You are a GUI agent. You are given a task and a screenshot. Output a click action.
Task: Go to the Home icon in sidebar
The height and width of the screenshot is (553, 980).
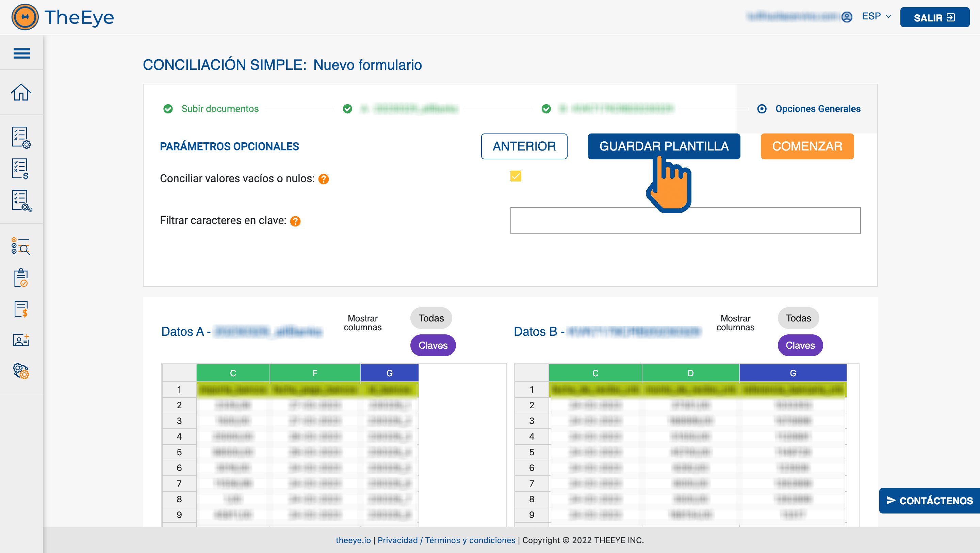click(x=21, y=92)
